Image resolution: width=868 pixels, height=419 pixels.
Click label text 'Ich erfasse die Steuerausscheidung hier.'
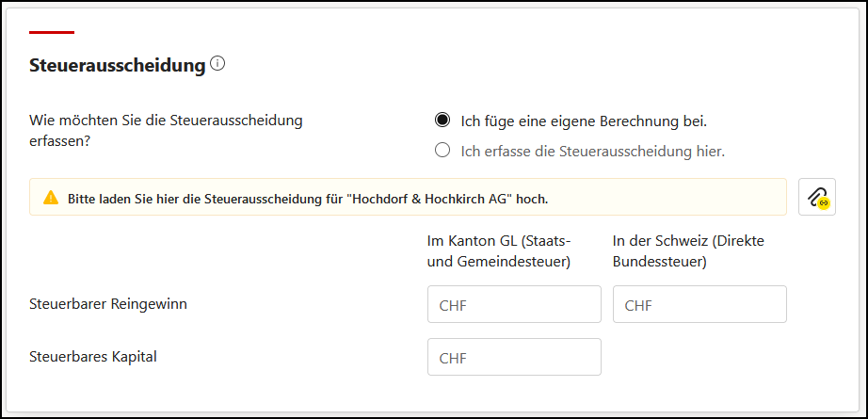click(x=593, y=151)
